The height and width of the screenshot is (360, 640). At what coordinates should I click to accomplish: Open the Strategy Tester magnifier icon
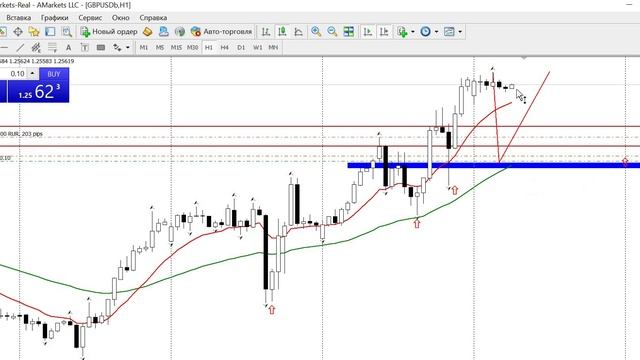67,32
